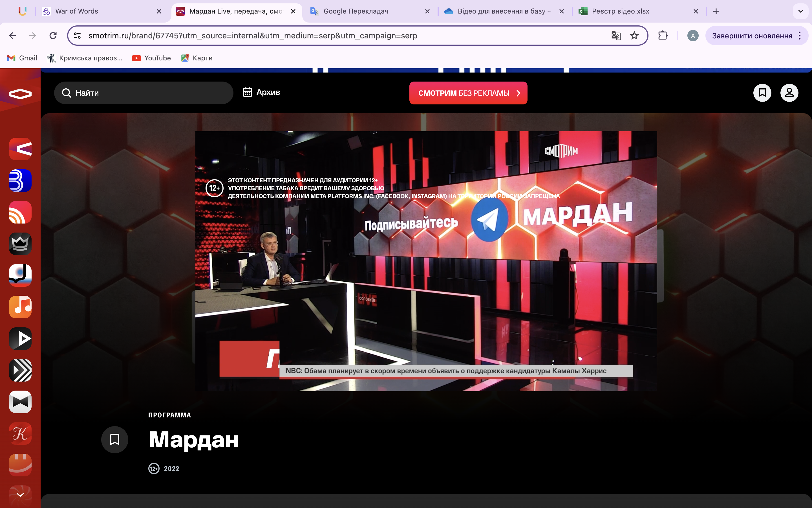The image size is (812, 508).
Task: Open a new tab with the plus button
Action: click(716, 11)
